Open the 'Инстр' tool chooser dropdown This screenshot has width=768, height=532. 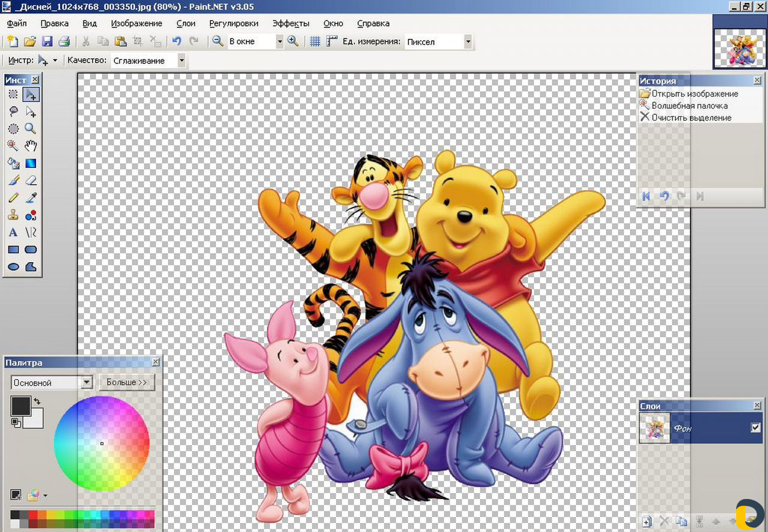click(x=47, y=61)
